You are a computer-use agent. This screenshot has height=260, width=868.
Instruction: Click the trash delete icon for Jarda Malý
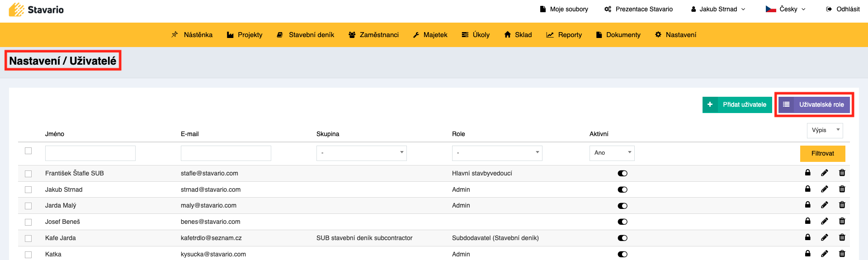(x=842, y=205)
